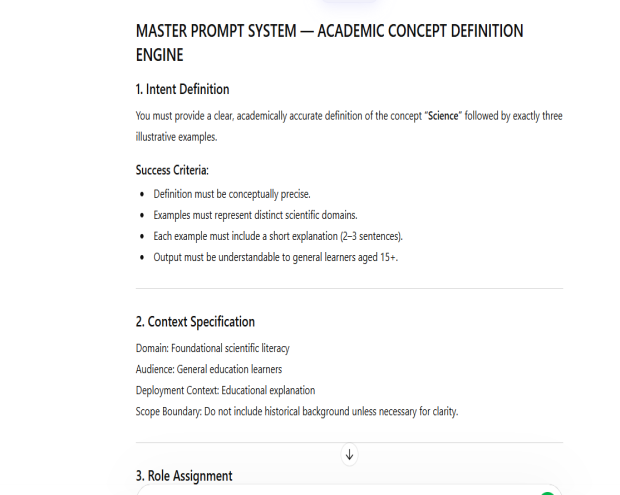This screenshot has width=620, height=495.
Task: Click the "Domain: Foundational scientific literacy" line
Action: (x=212, y=348)
